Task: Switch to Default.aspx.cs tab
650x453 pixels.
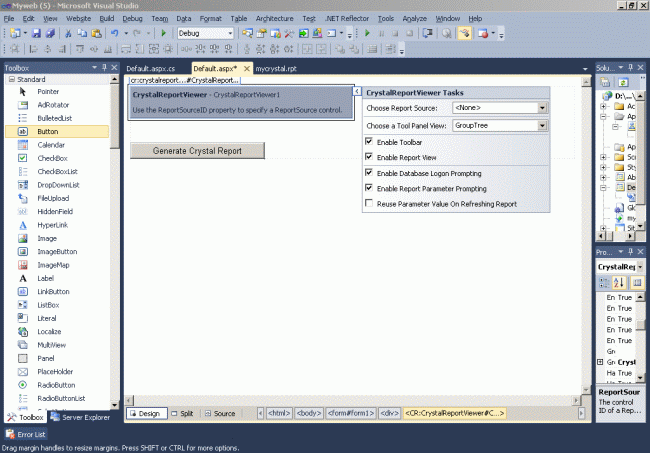Action: point(151,69)
